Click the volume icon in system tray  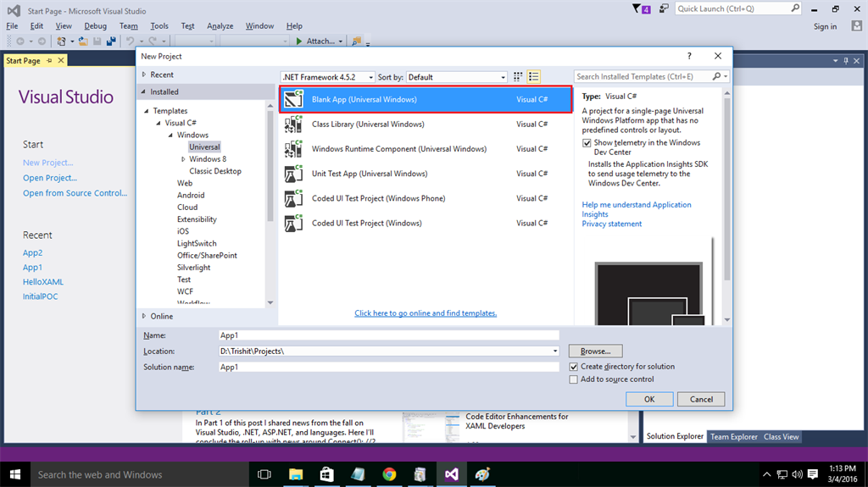click(797, 474)
